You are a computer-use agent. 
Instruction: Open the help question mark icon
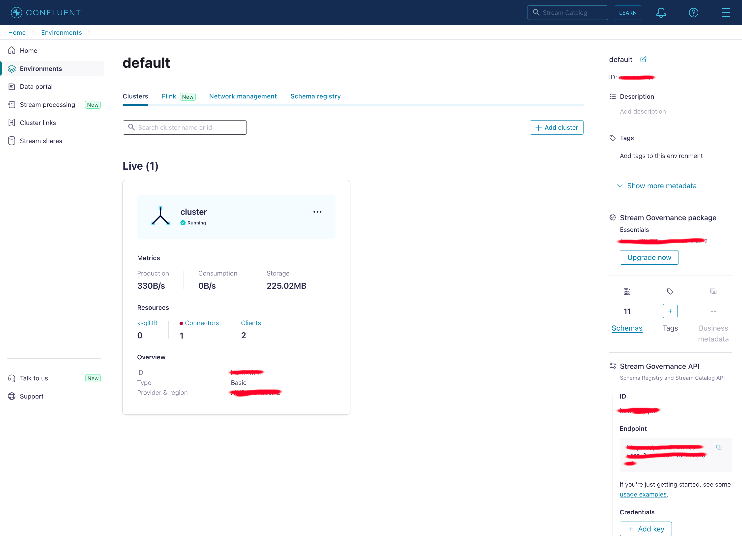pyautogui.click(x=693, y=13)
